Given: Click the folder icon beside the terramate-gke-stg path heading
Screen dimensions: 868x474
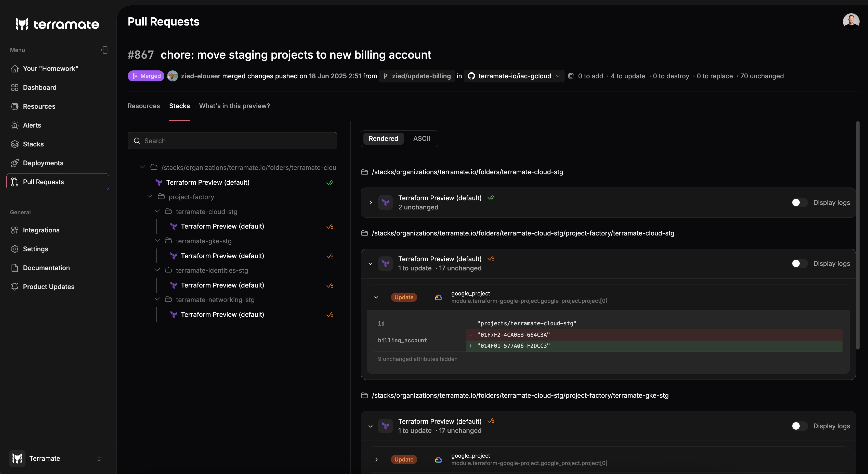Looking at the screenshot, I should 364,395.
